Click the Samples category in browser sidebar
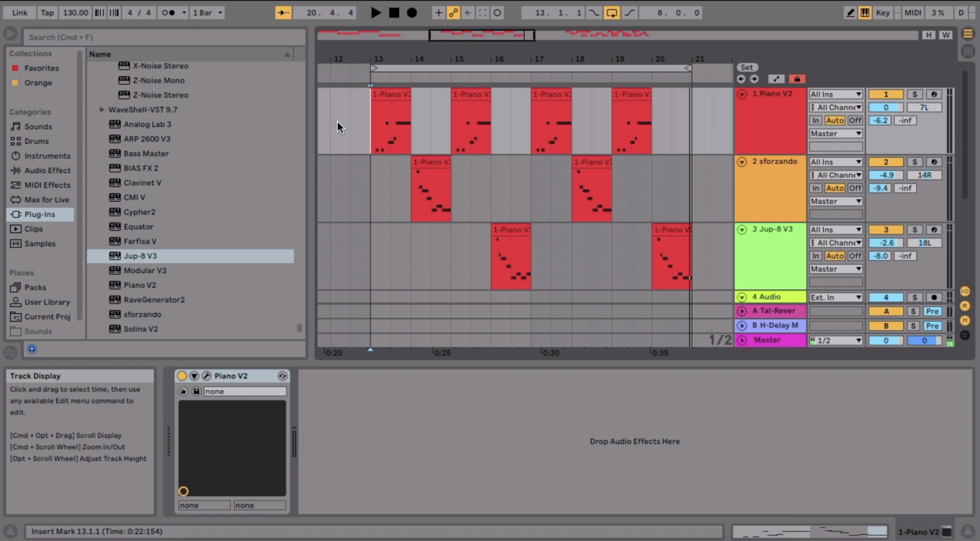 coord(40,243)
